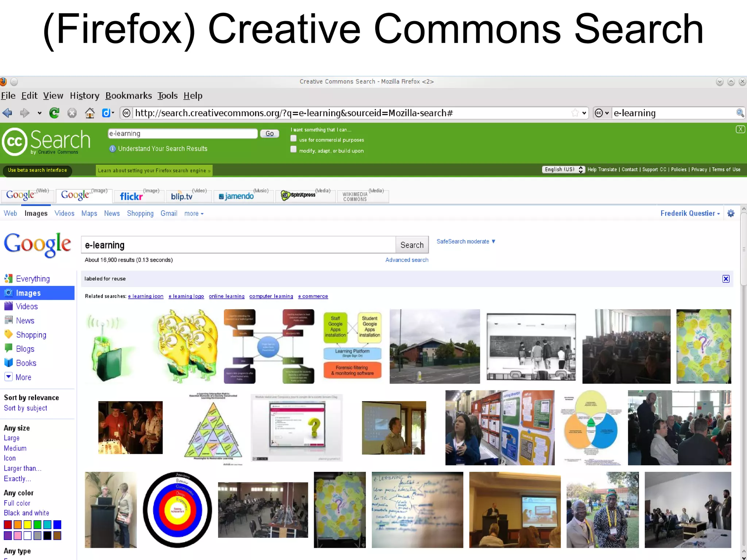Enable use for commercial purposes checkbox
Image resolution: width=747 pixels, height=560 pixels.
[293, 139]
